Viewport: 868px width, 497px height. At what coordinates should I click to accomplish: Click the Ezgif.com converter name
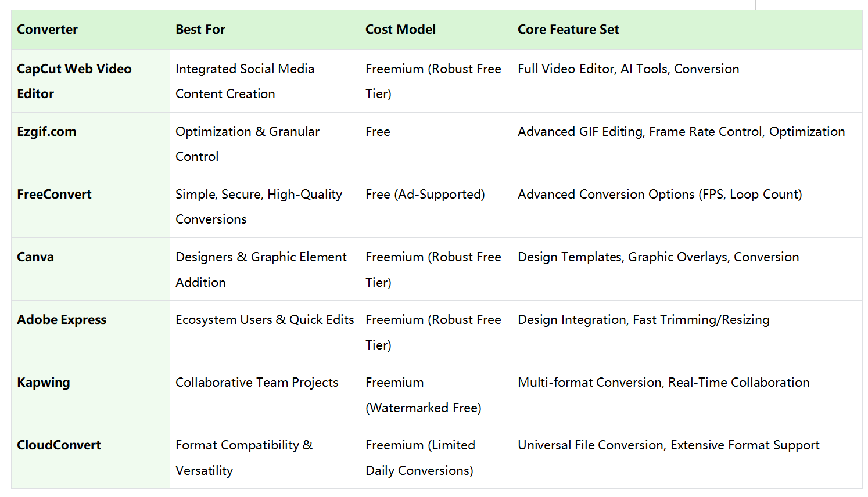[x=46, y=132]
